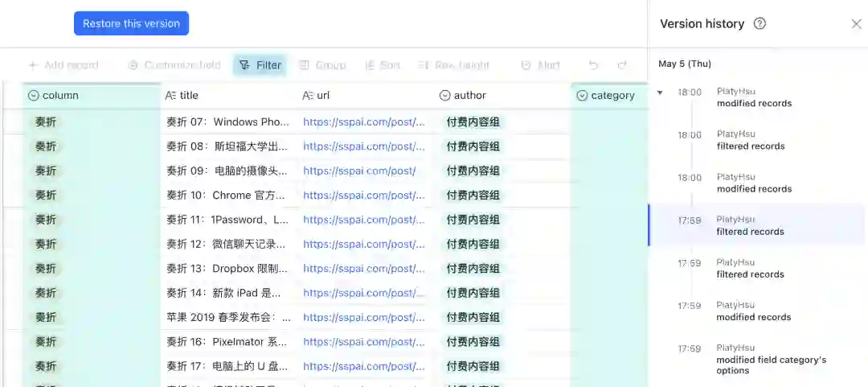Open url link for 奏折 08 row
868x387 pixels.
click(364, 146)
